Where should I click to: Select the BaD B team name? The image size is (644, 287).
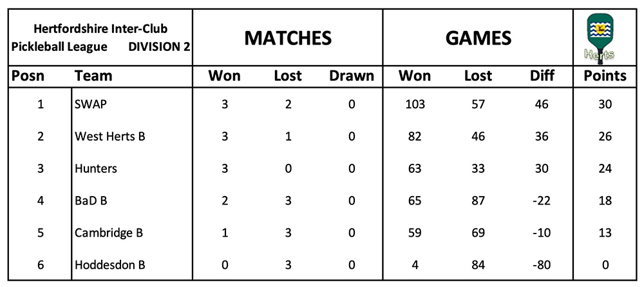[x=91, y=201]
